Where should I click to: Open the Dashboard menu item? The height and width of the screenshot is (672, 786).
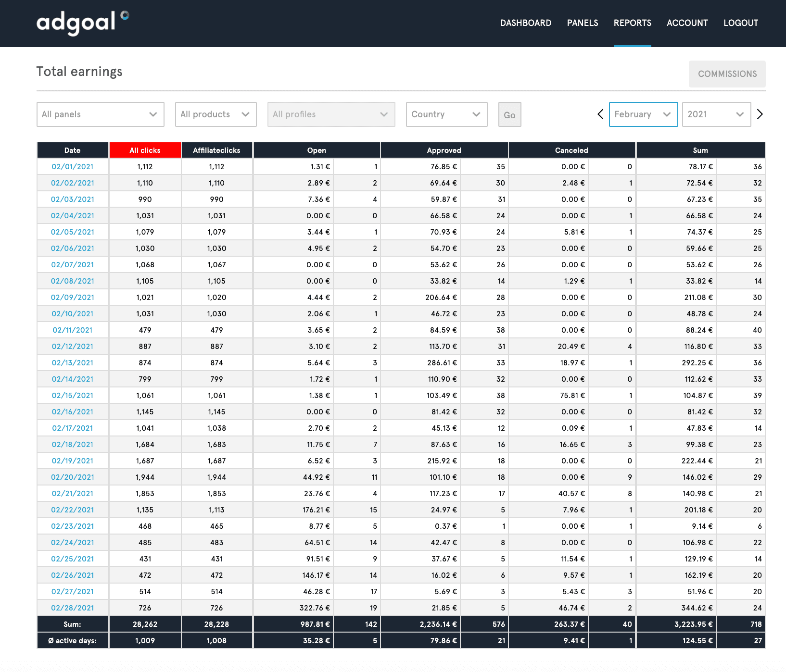526,23
